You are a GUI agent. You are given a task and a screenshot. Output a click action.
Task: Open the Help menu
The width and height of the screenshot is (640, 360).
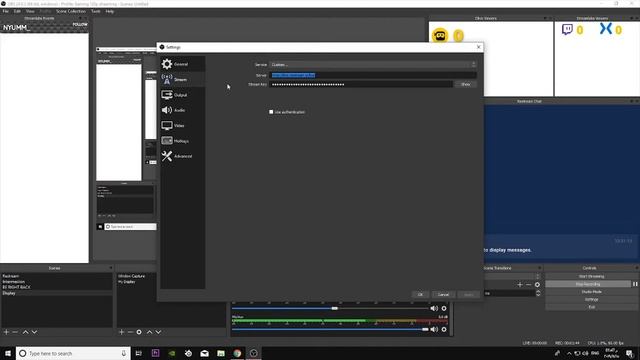point(110,11)
